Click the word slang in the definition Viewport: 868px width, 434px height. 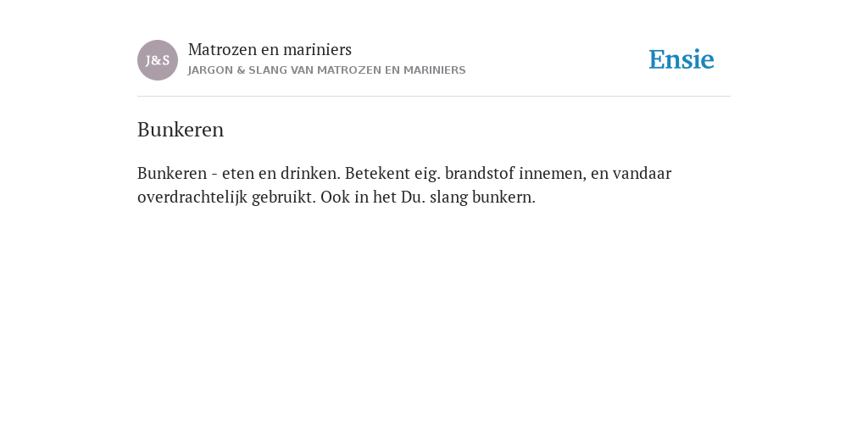(448, 198)
